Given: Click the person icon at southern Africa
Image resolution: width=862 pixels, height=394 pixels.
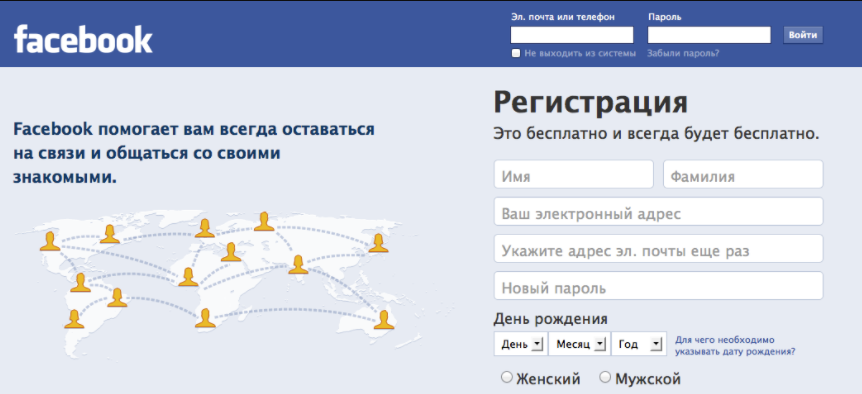Looking at the screenshot, I should (x=205, y=318).
